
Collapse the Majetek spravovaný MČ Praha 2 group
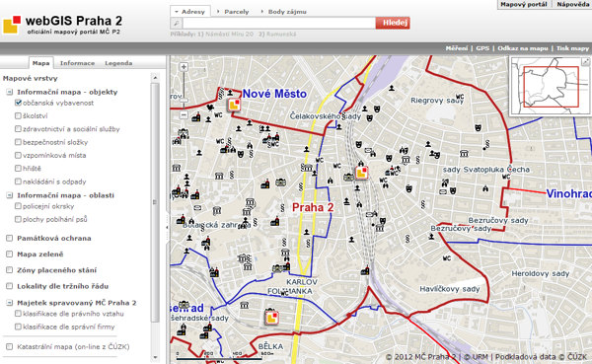click(10, 303)
